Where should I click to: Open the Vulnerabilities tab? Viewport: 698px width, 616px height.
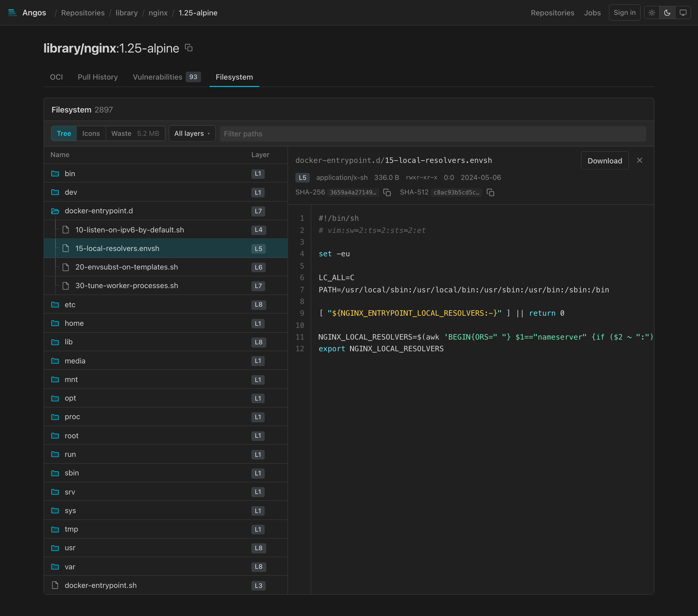(167, 77)
